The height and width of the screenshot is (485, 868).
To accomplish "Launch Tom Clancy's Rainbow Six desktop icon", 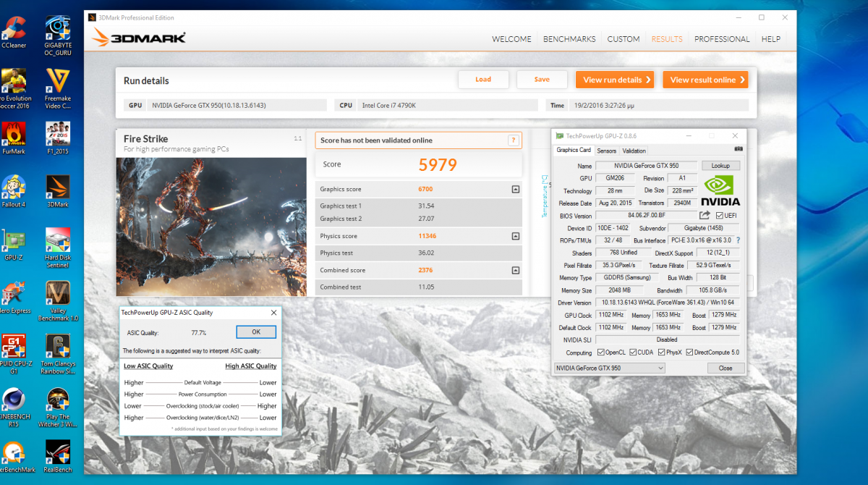I will [x=58, y=355].
